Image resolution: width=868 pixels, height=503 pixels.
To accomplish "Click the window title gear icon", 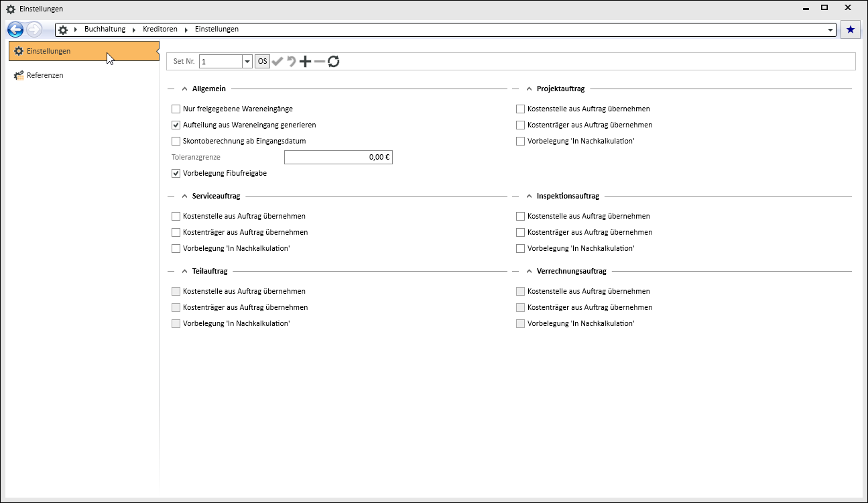I will [11, 9].
